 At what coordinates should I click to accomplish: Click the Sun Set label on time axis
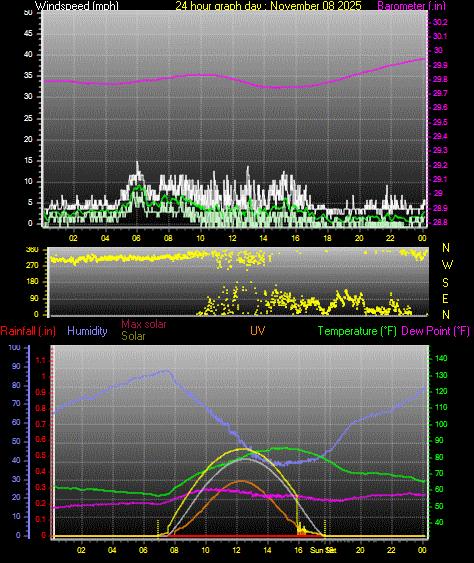click(x=323, y=550)
